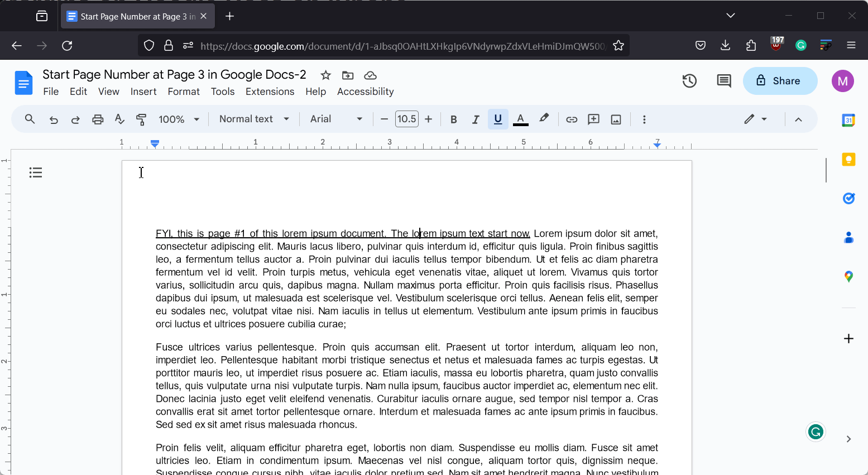This screenshot has width=868, height=475.
Task: Click the Share button
Action: pos(780,81)
